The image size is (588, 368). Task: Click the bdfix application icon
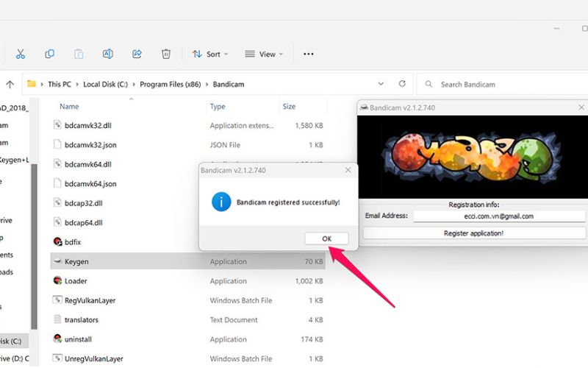click(57, 241)
